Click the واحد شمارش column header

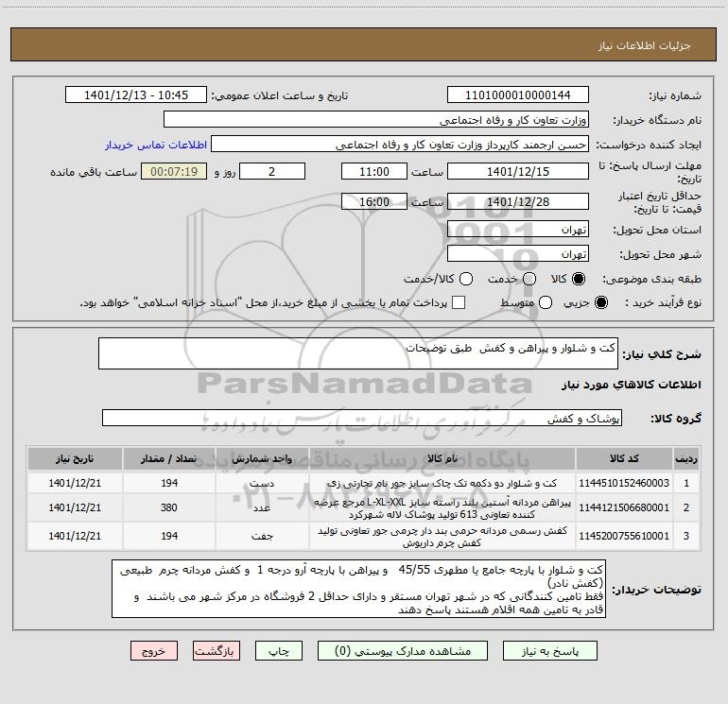(x=262, y=458)
